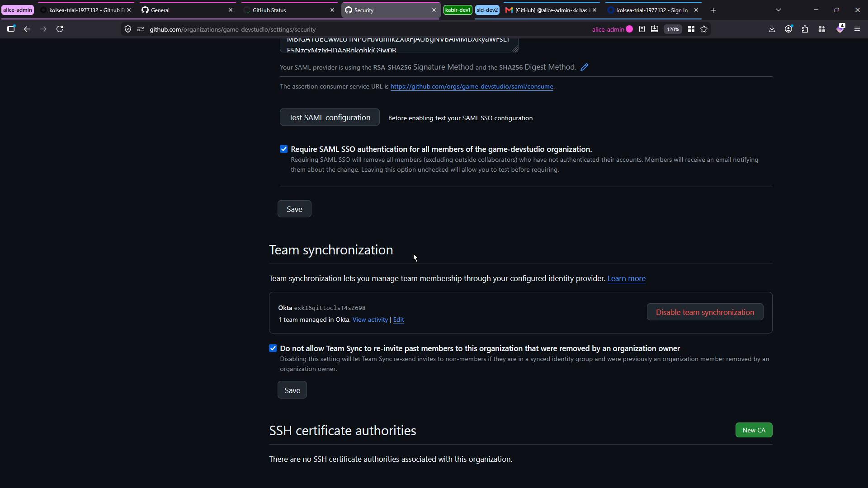
Task: Click the alice-admin tab group label
Action: 17,10
